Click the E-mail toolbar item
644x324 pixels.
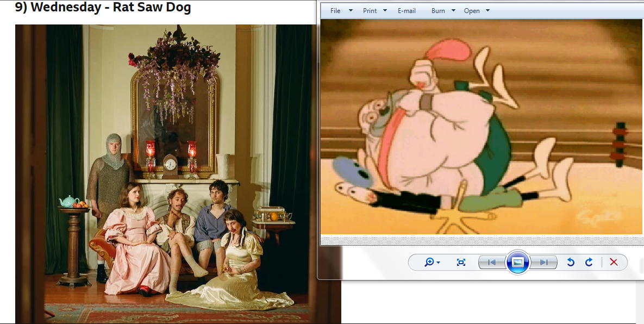[x=407, y=11]
